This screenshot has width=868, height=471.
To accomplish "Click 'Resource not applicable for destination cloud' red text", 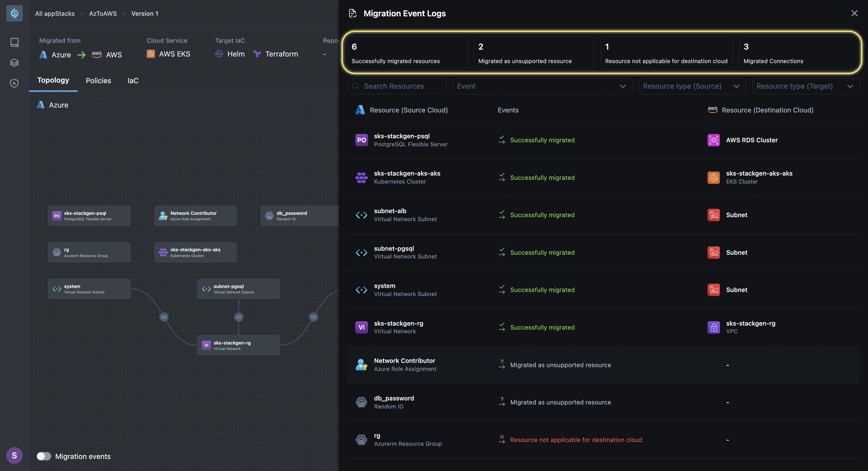I will [576, 440].
